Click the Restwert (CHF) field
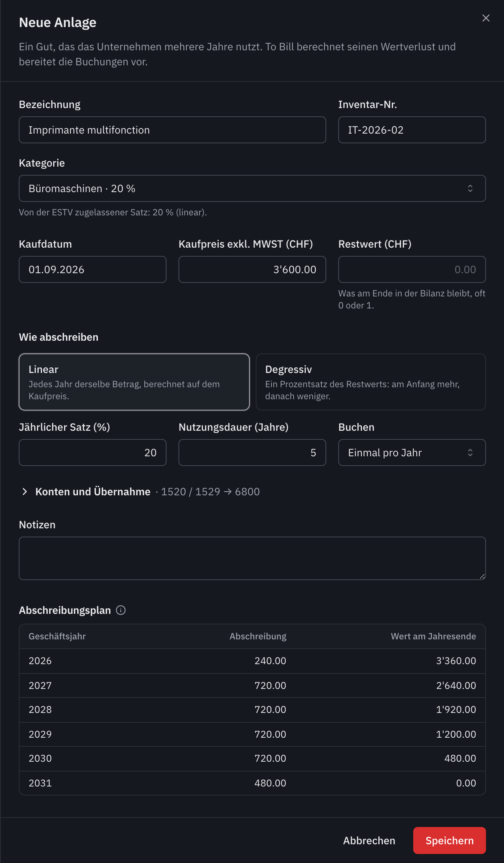This screenshot has width=504, height=863. [x=412, y=269]
